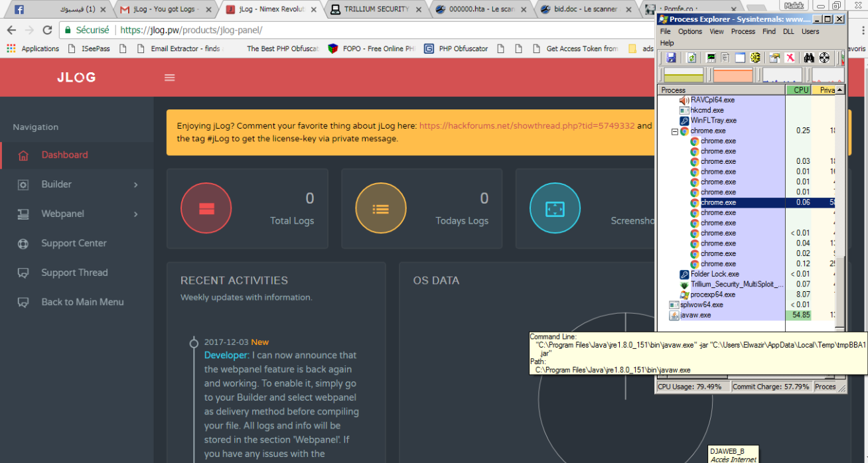Sort by the Process column header
The image size is (868, 463).
(721, 90)
